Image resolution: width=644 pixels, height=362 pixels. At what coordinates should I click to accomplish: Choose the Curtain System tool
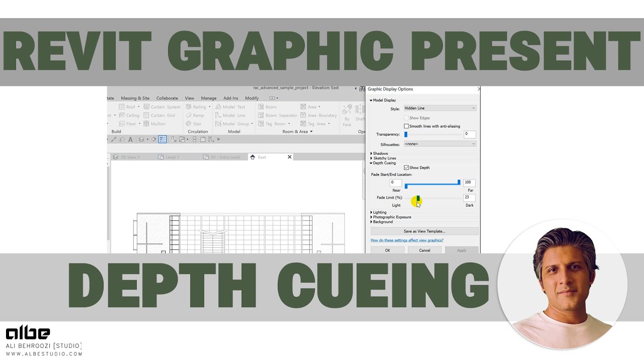162,107
